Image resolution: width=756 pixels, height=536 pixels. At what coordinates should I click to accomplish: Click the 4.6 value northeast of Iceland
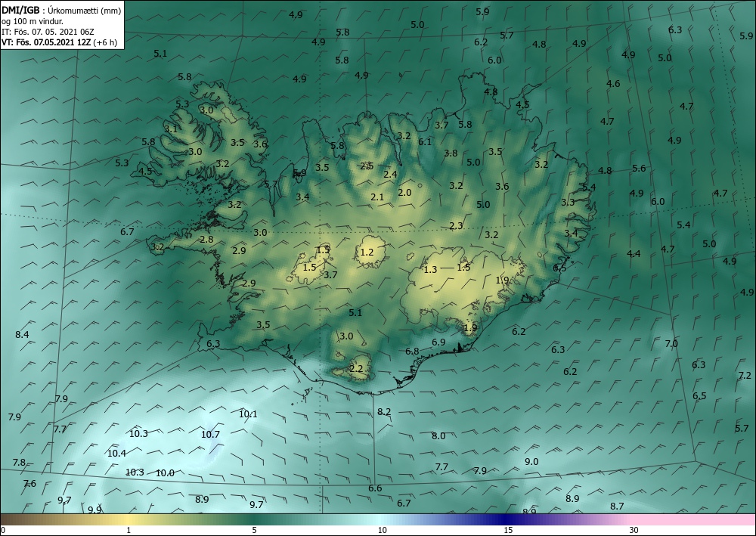[x=613, y=83]
